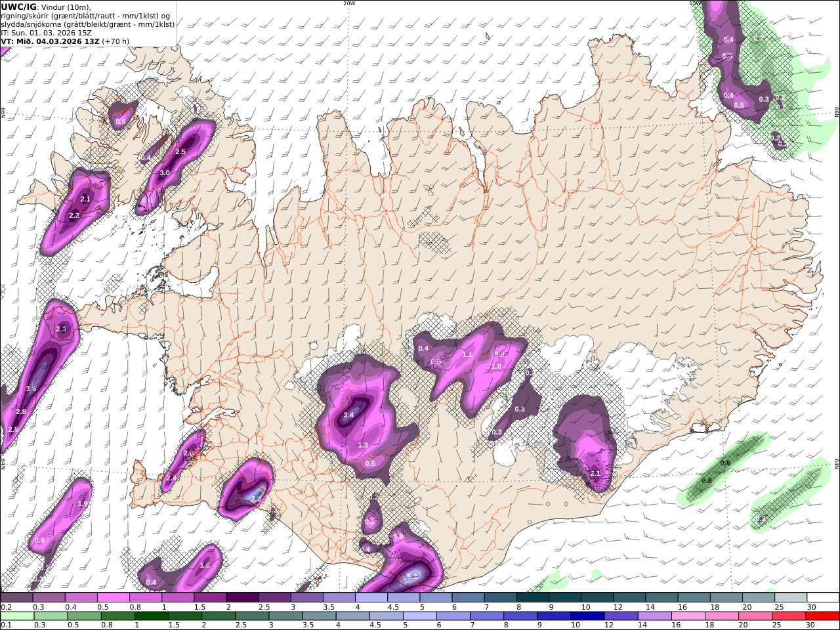This screenshot has width=840, height=630.
Task: Click the "3.4" snowfall value on the map
Action: (x=349, y=415)
